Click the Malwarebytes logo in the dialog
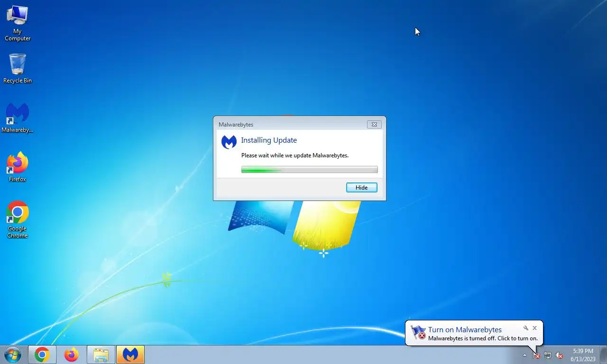Image resolution: width=607 pixels, height=364 pixels. click(229, 142)
